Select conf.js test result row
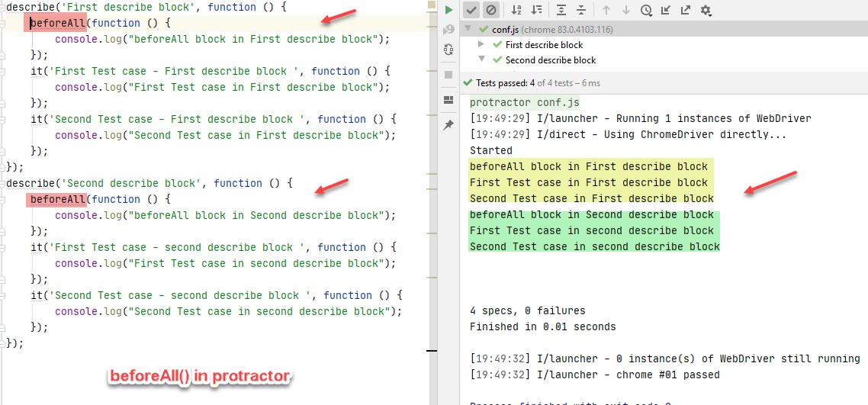Image resolution: width=868 pixels, height=405 pixels. point(664,29)
